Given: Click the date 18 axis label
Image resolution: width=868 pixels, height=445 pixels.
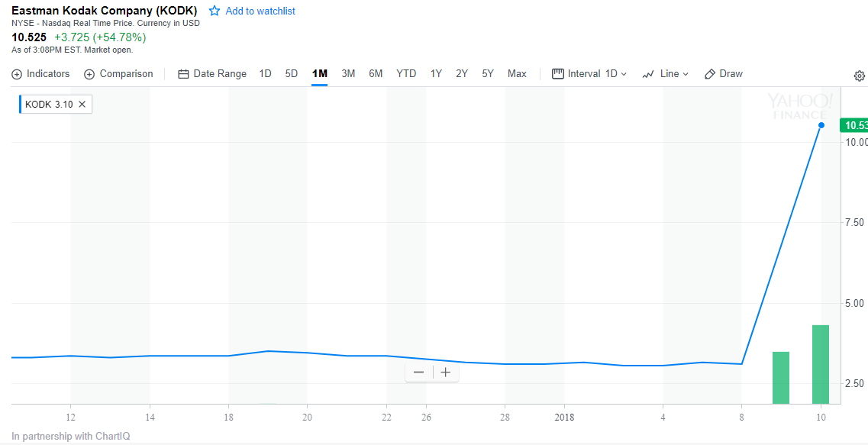Looking at the screenshot, I should 228,418.
